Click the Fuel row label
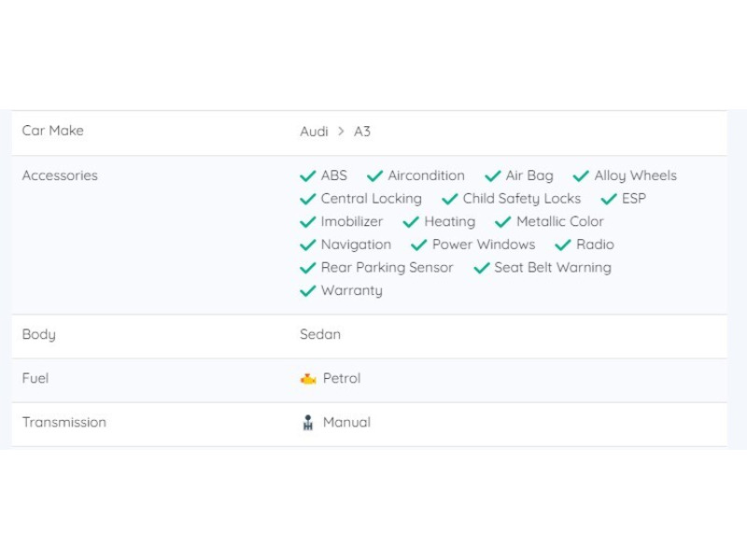 tap(35, 379)
